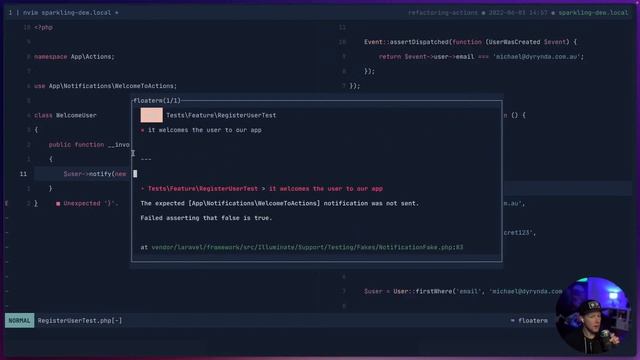640x360 pixels.
Task: Click the red failing test summary line
Action: pyautogui.click(x=262, y=189)
